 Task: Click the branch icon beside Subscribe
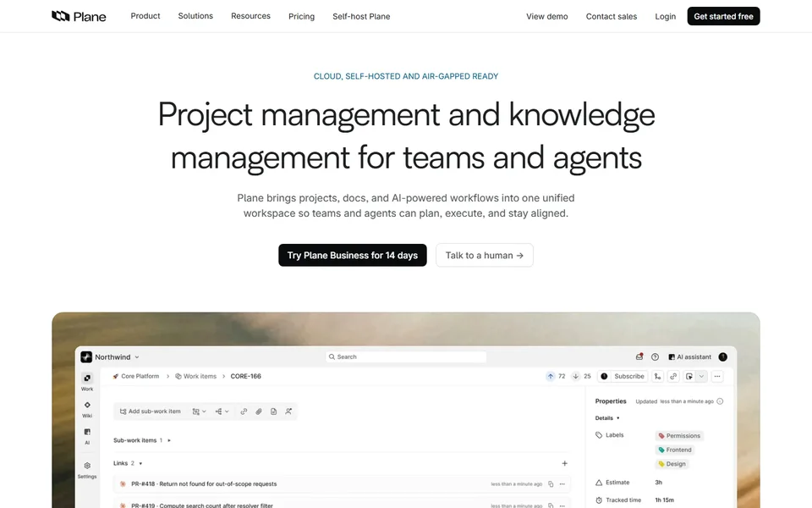(x=658, y=376)
